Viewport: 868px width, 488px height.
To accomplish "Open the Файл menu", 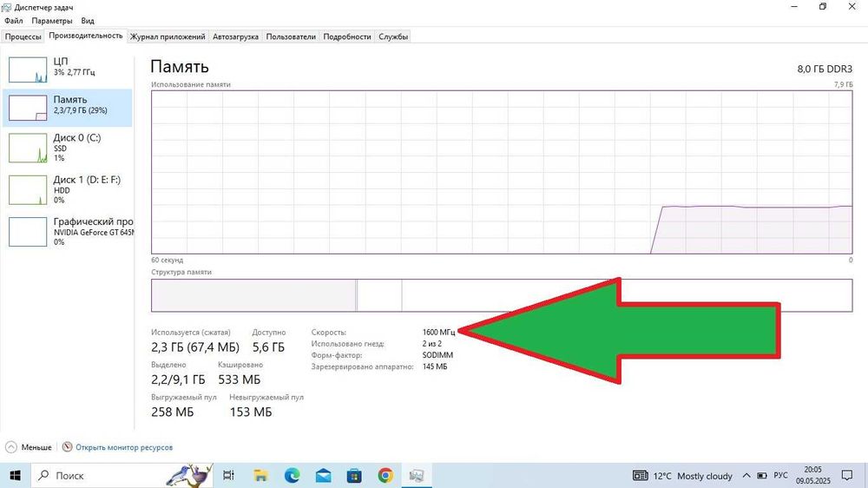I will pyautogui.click(x=14, y=21).
